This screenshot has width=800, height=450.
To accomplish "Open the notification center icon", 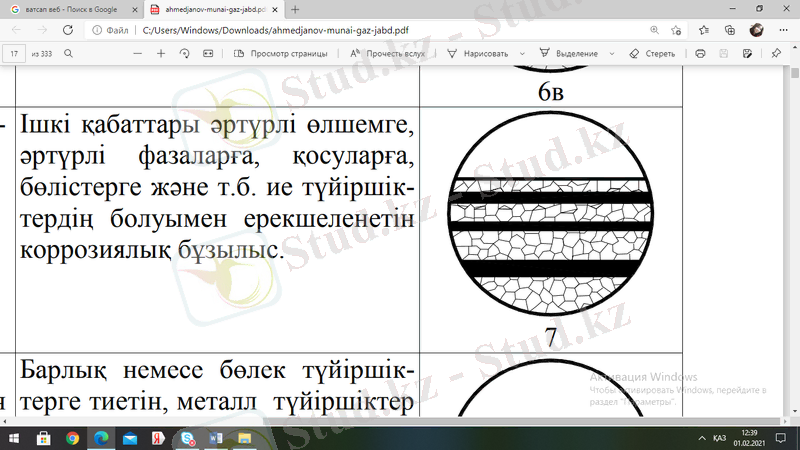I will (x=781, y=438).
